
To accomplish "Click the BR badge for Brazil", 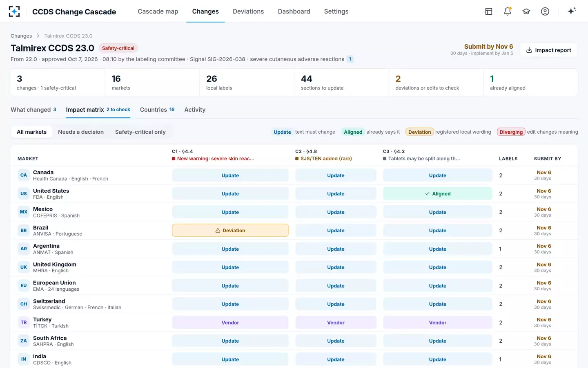I will coord(24,231).
